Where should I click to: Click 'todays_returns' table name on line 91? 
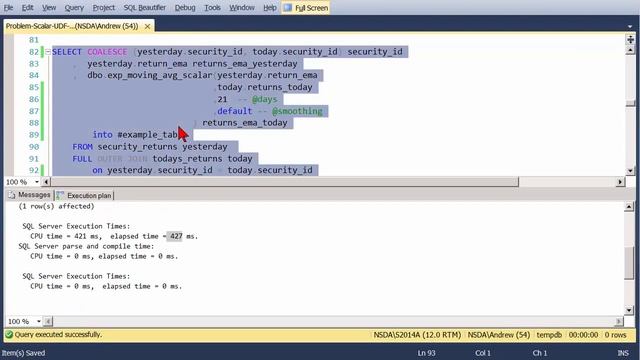(x=187, y=158)
